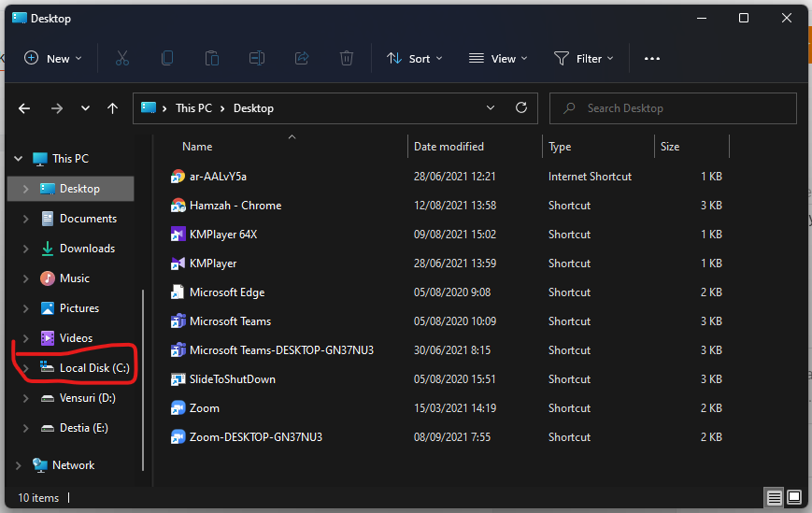Screen dimensions: 812x513
Task: Go back with the left arrow
Action: coord(24,108)
